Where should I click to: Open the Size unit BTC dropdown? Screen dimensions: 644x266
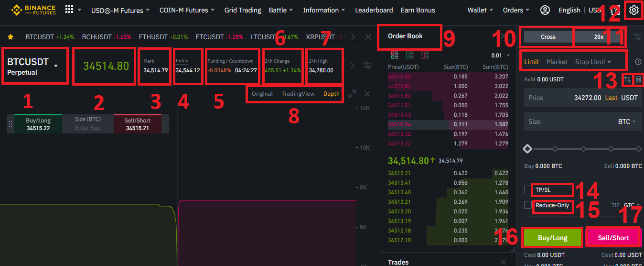(x=627, y=122)
